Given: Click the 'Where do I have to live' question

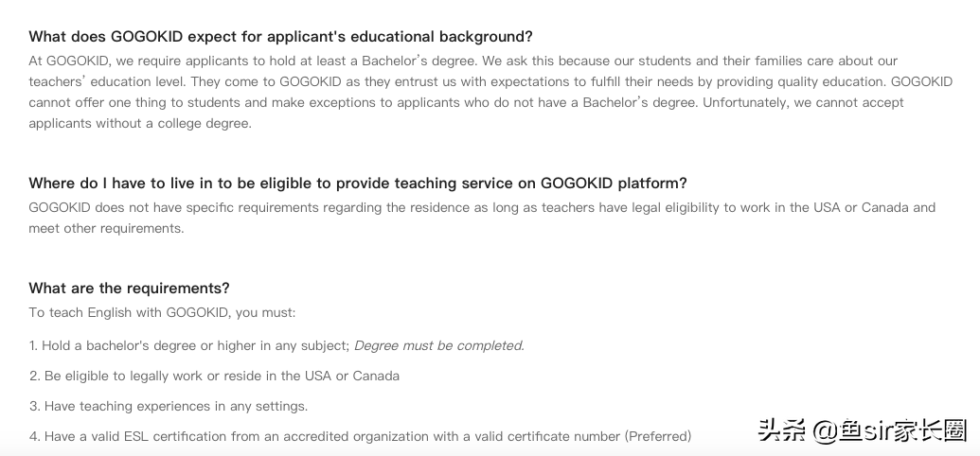Looking at the screenshot, I should (358, 183).
